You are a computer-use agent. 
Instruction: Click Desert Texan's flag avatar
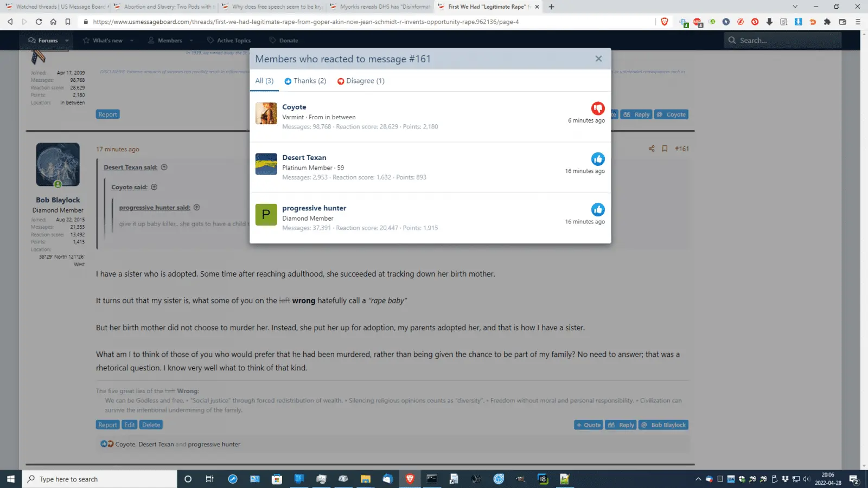[266, 164]
